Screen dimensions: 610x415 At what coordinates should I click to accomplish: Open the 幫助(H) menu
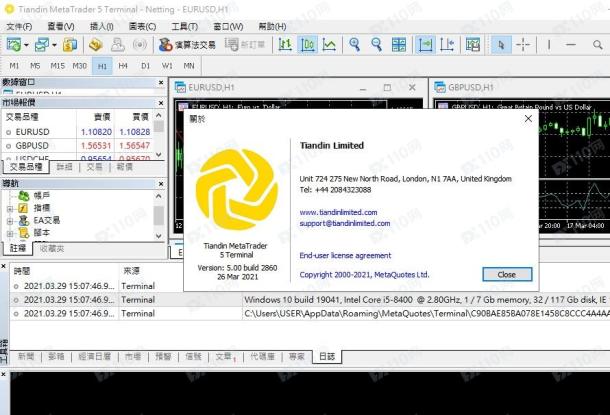pyautogui.click(x=272, y=26)
